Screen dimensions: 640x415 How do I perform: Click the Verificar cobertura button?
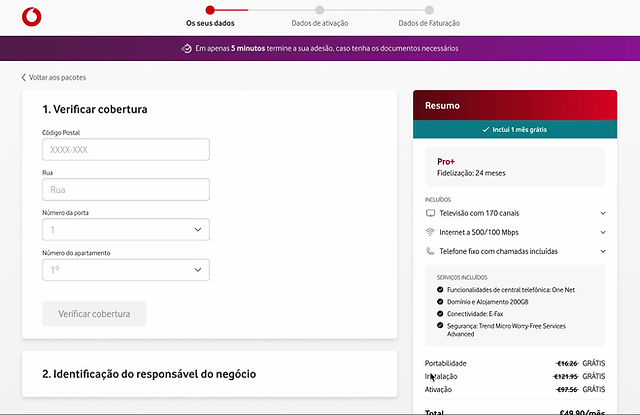click(x=94, y=314)
